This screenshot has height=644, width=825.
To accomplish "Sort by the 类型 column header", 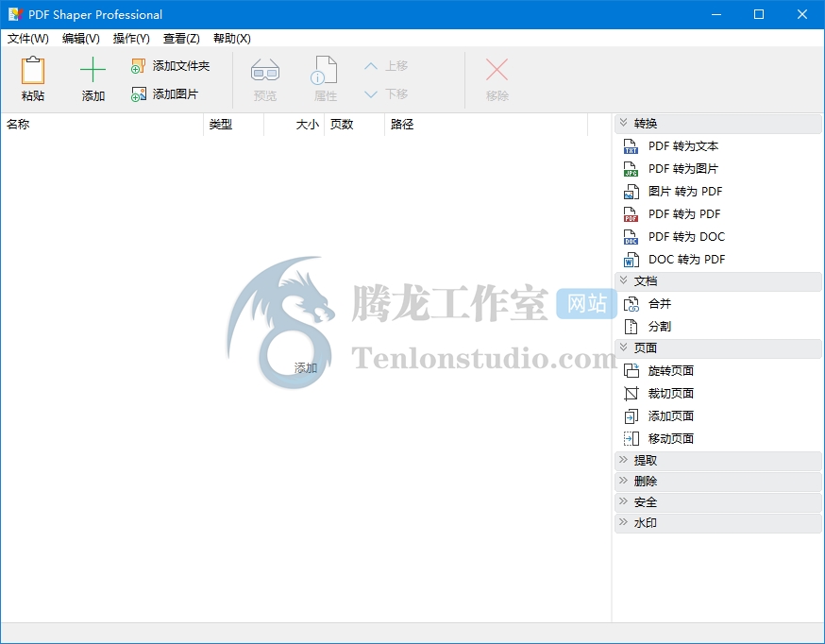I will click(233, 125).
